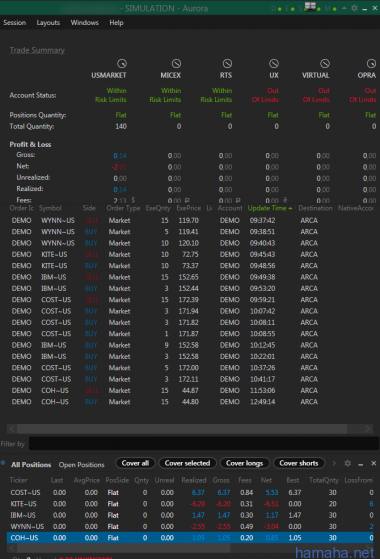Open the Help menu
Screen dimensions: 380x559
(x=116, y=22)
